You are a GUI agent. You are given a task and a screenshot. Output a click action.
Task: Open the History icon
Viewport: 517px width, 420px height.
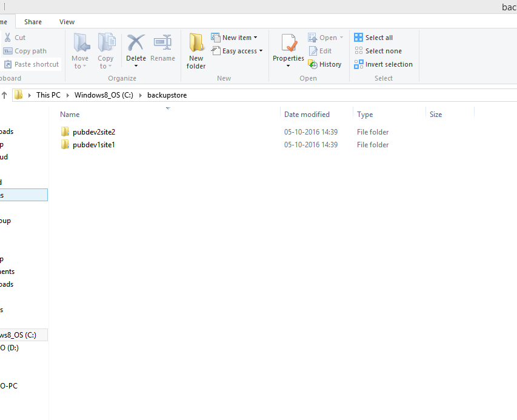point(325,64)
